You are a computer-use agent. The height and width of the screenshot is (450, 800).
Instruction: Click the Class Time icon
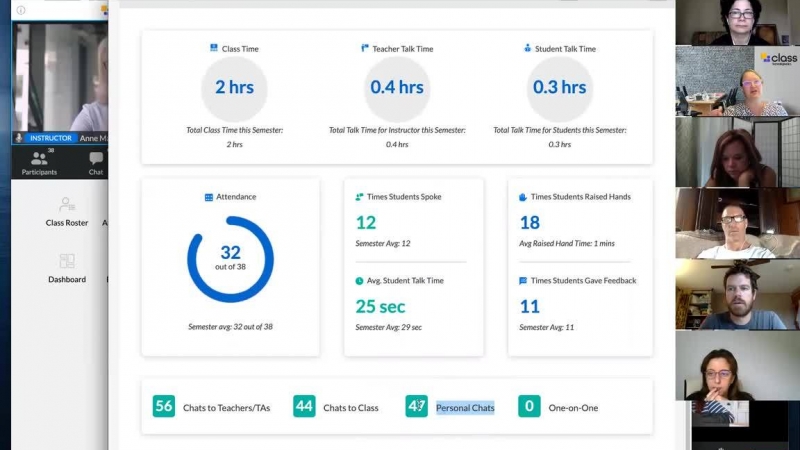214,48
